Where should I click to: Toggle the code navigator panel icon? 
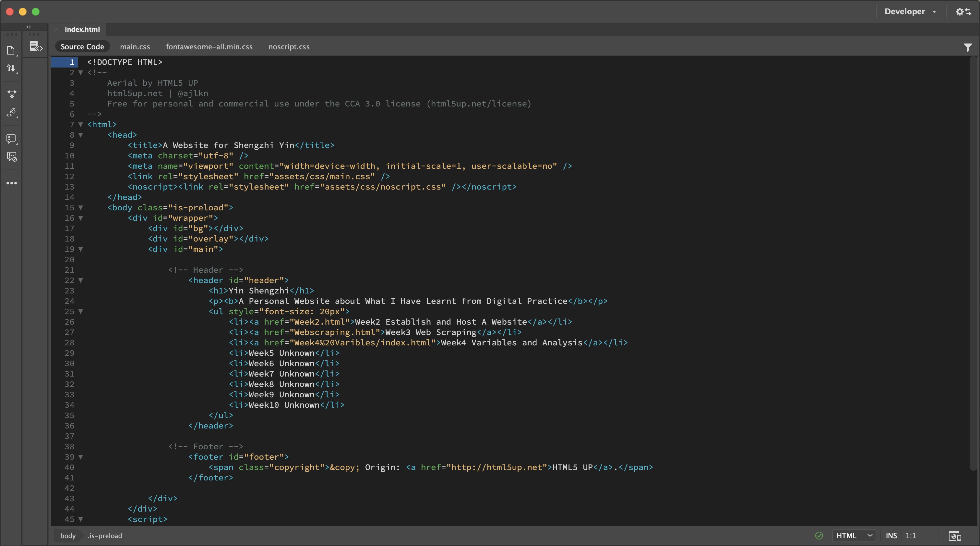[x=35, y=46]
